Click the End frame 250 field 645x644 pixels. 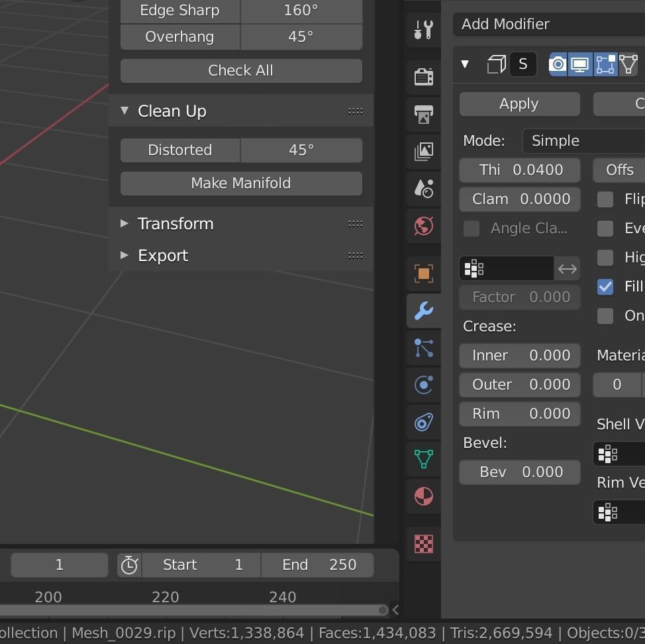318,564
